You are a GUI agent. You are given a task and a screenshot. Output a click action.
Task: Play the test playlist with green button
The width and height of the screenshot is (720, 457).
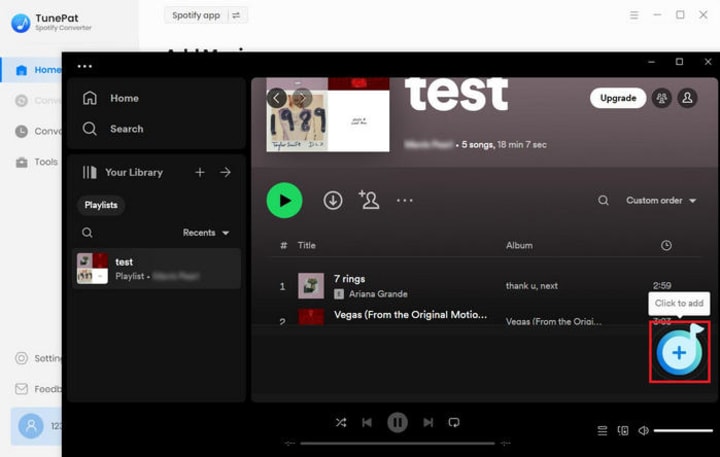tap(284, 200)
